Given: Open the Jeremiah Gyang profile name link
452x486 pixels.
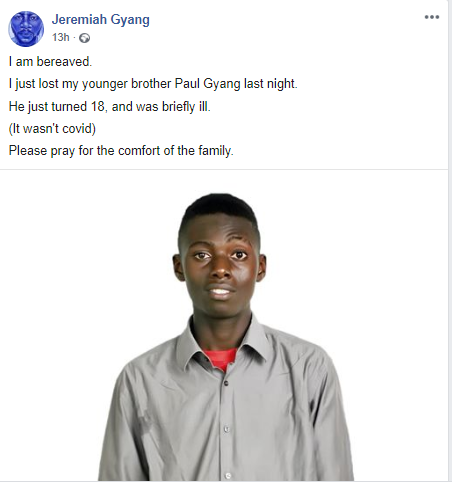Looking at the screenshot, I should [101, 19].
